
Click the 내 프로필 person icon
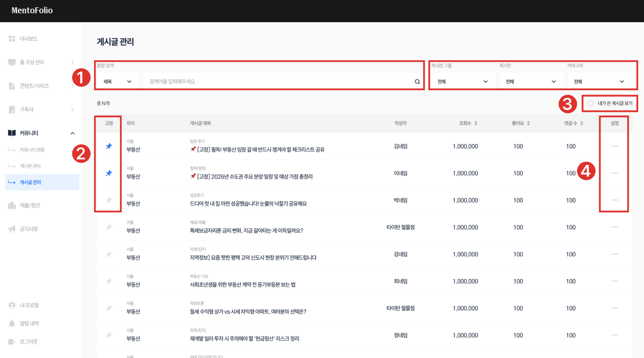click(x=12, y=305)
